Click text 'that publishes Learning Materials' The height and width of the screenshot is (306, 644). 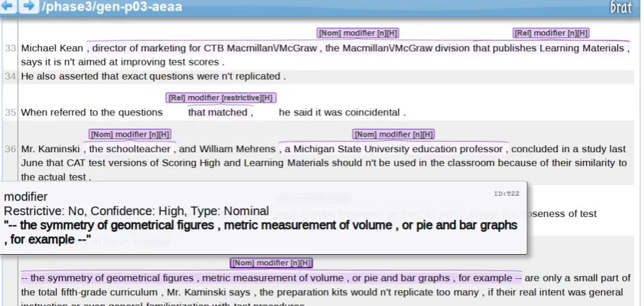(549, 48)
